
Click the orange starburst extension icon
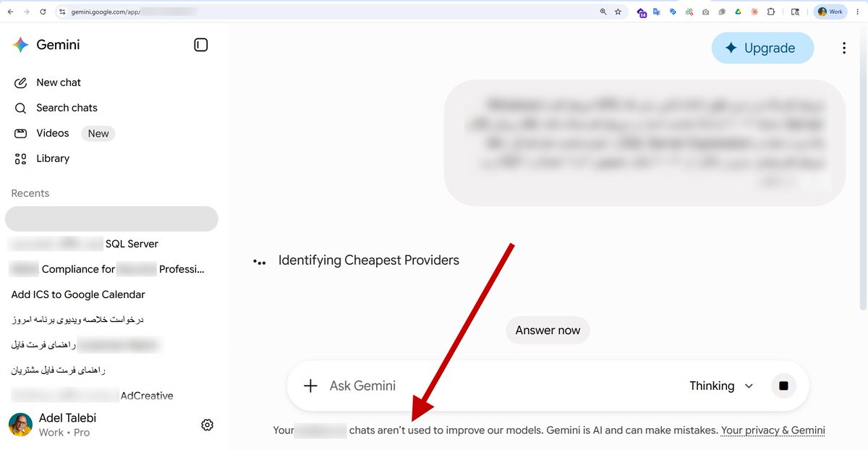[x=754, y=12]
